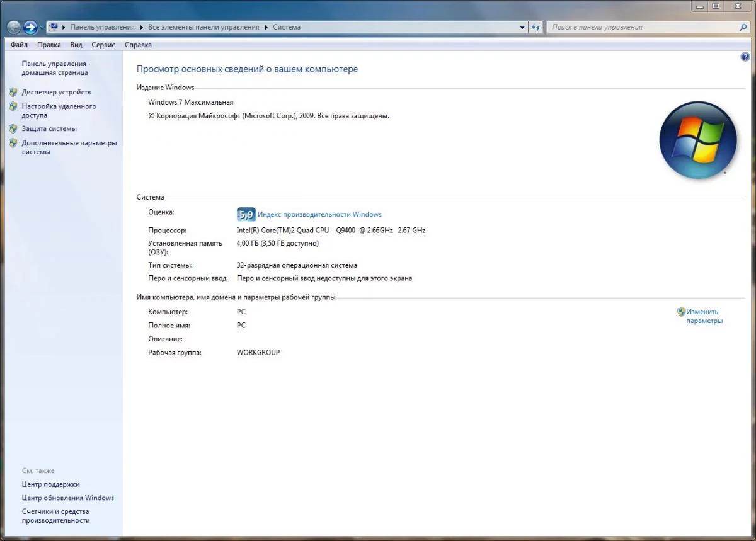Click shield icon beside 'Защита системы'

pyautogui.click(x=13, y=128)
